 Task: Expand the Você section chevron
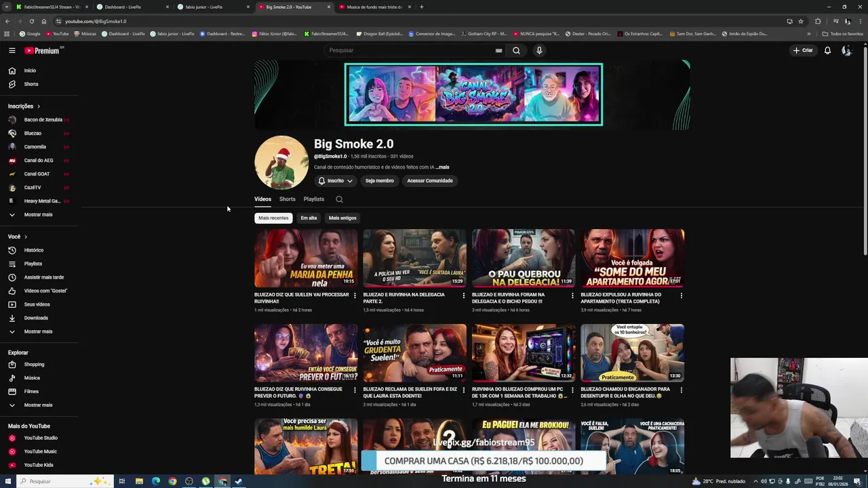(x=26, y=237)
